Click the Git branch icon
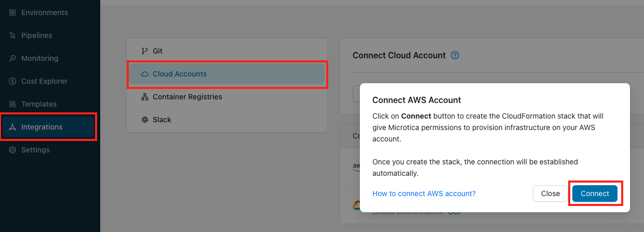Image resolution: width=644 pixels, height=232 pixels. tap(145, 51)
